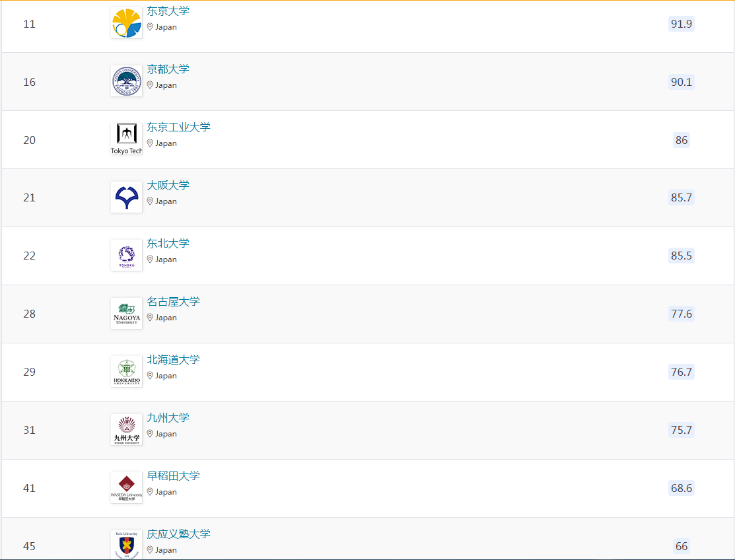Click the Tokyo Tech logo
Image resolution: width=735 pixels, height=560 pixels.
coord(127,139)
